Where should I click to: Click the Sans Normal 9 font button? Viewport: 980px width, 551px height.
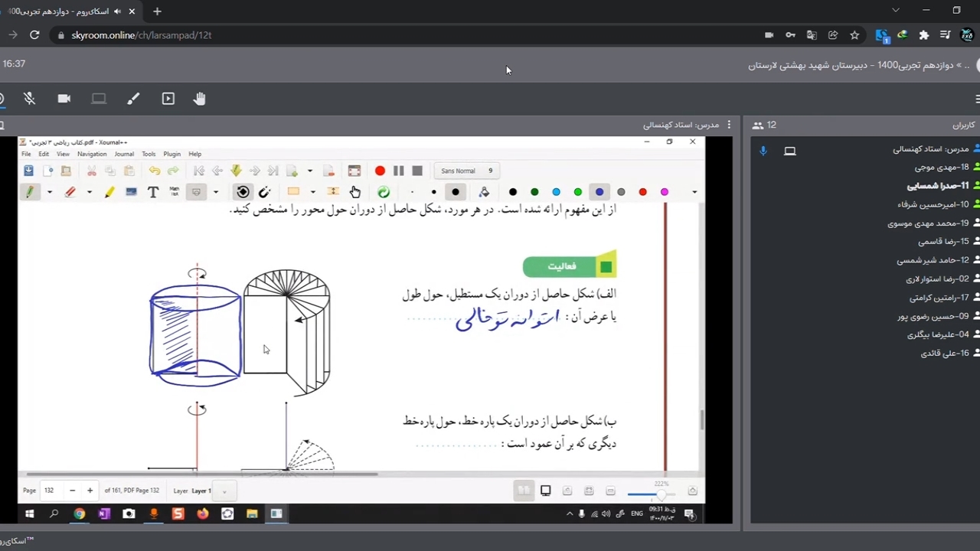coord(467,171)
